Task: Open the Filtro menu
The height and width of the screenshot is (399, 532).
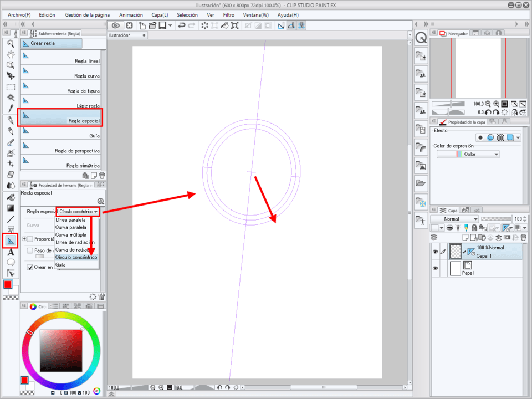Action: coord(228,15)
